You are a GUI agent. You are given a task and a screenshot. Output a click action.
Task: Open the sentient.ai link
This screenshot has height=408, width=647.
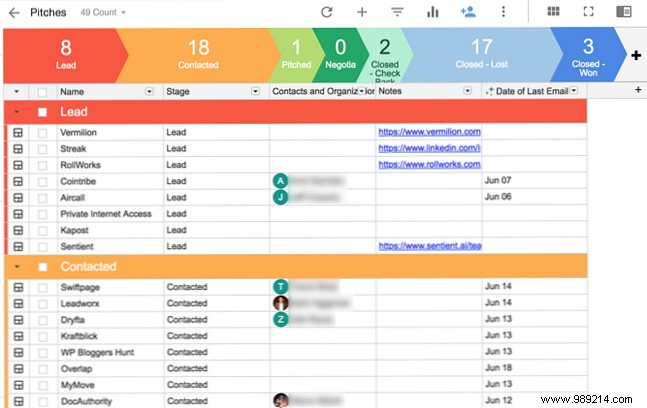click(x=430, y=246)
